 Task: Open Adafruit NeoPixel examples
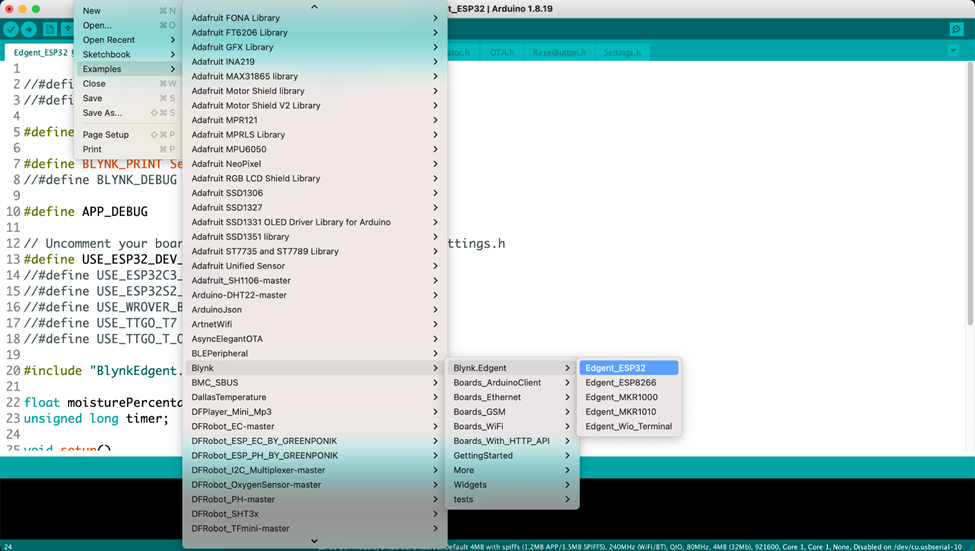[x=315, y=164]
